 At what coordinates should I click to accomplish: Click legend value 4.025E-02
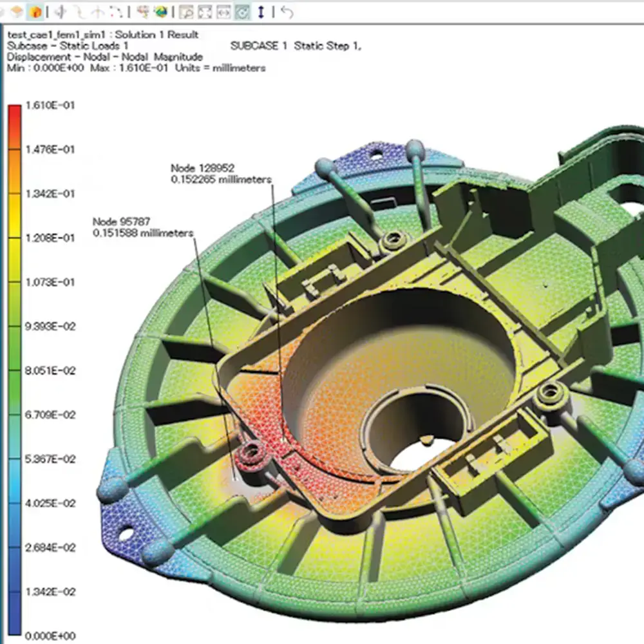tap(50, 504)
